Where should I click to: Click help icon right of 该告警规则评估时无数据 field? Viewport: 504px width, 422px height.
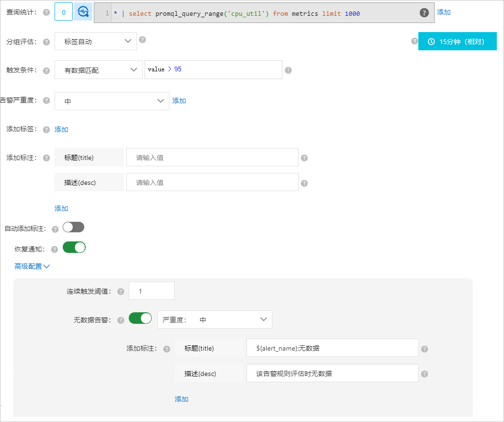pos(425,374)
